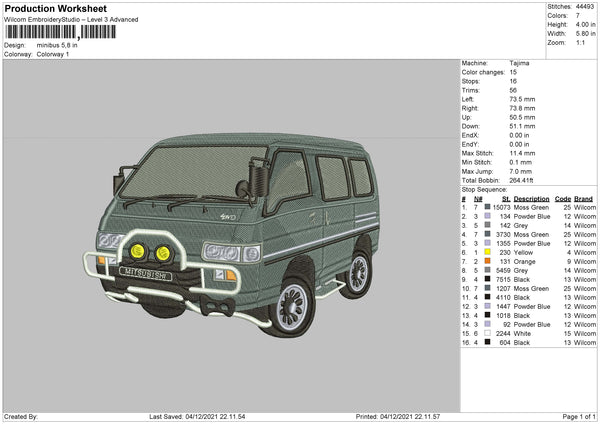
Task: Click the St. column header
Action: point(506,198)
